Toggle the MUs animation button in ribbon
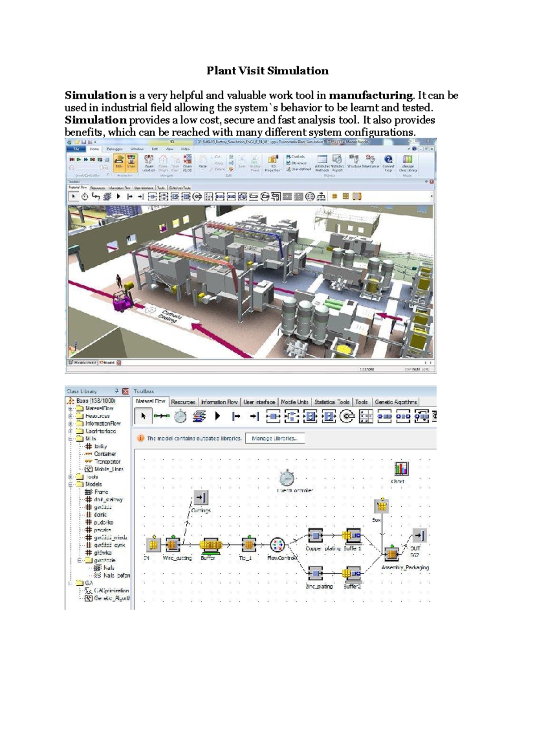 119,162
